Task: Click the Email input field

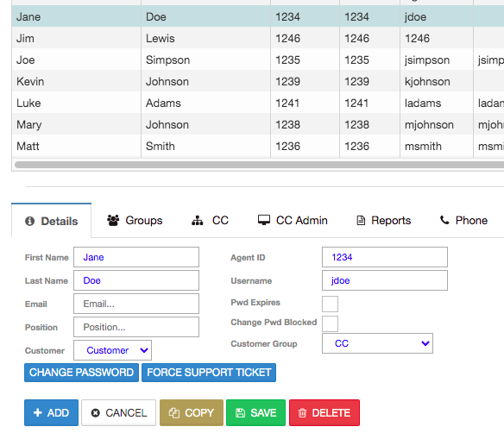Action: (136, 304)
